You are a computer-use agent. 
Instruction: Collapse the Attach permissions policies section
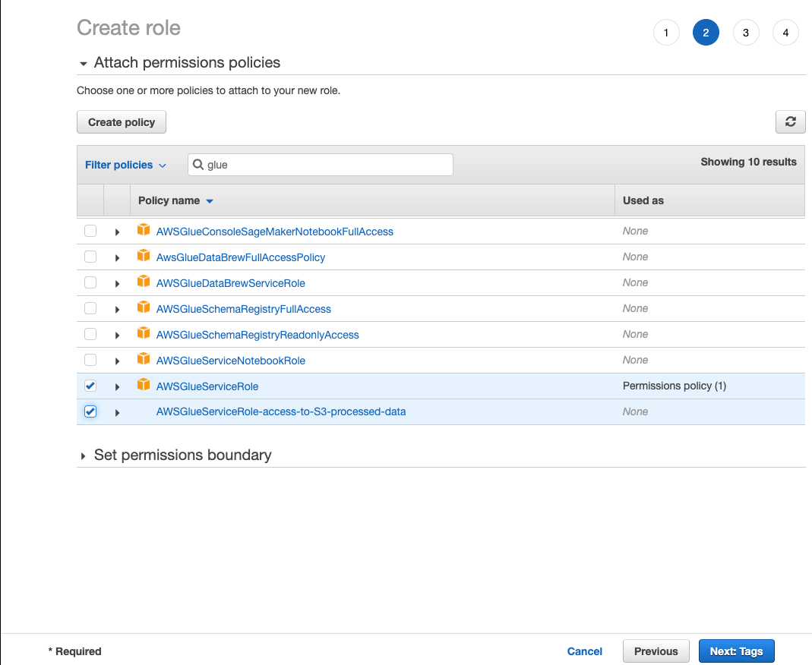click(x=84, y=65)
